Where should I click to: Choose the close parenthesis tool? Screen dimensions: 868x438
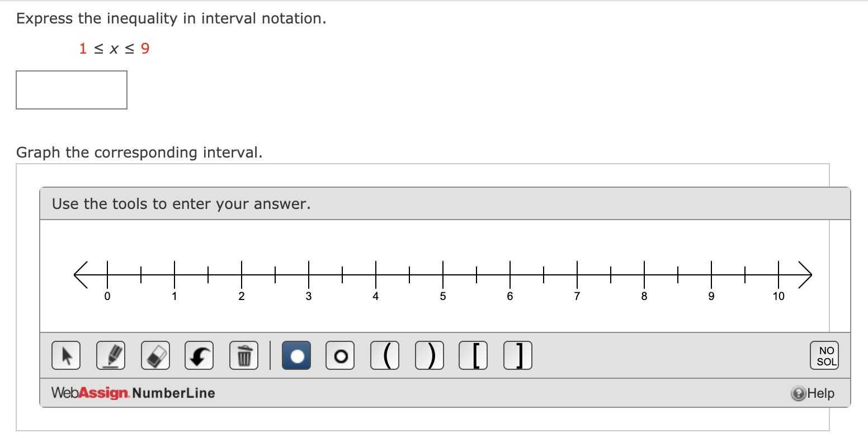429,355
